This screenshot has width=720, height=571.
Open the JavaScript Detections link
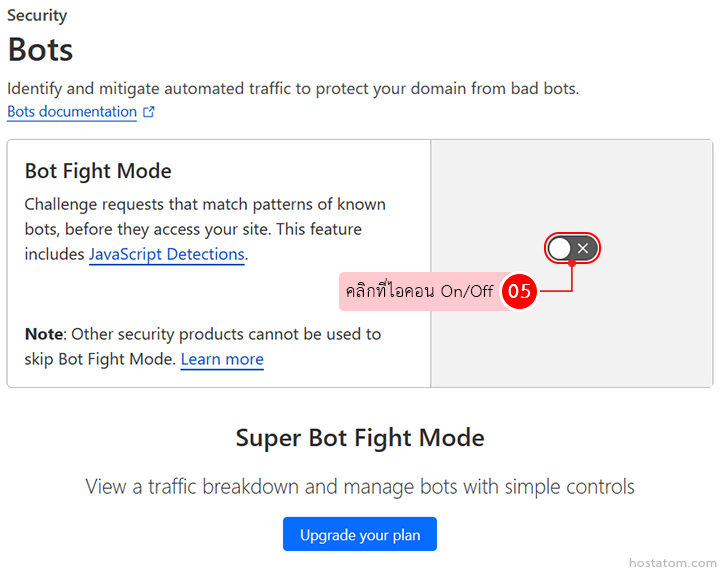(166, 254)
